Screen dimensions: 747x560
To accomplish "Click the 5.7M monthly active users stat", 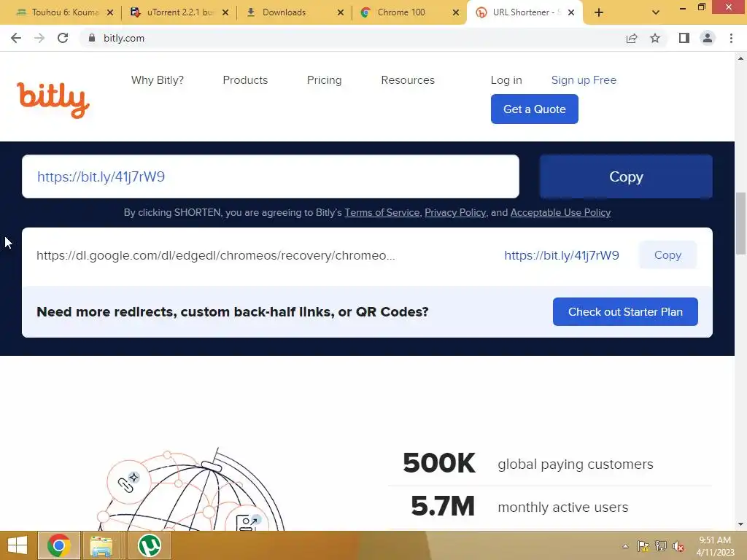I will click(519, 506).
